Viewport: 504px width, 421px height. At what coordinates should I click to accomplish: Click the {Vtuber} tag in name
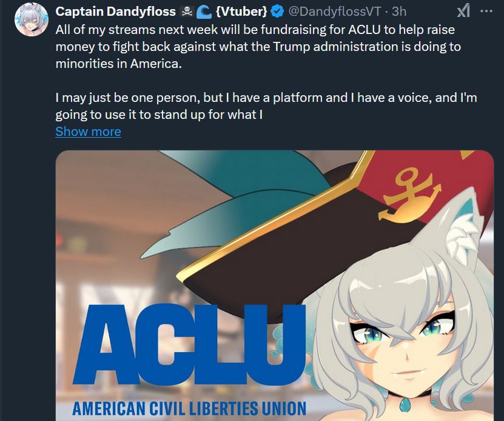tap(242, 12)
